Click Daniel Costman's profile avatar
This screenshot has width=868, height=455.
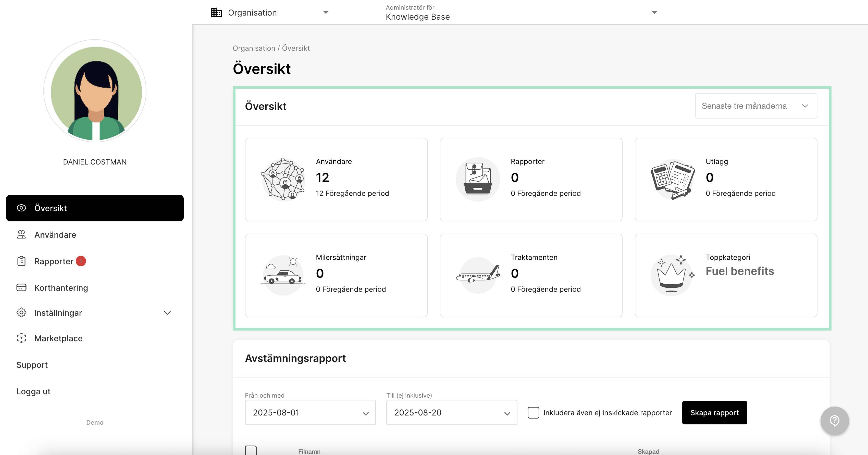[95, 91]
